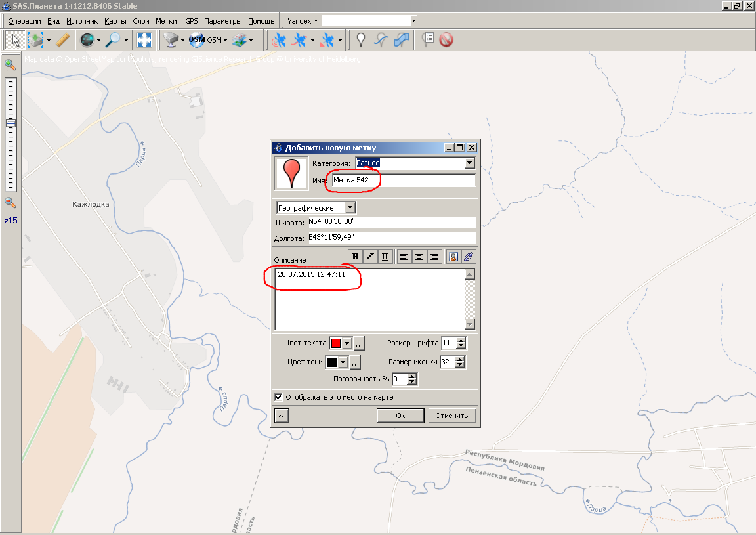Click the insert image icon in description
Image resolution: width=756 pixels, height=535 pixels.
[453, 257]
